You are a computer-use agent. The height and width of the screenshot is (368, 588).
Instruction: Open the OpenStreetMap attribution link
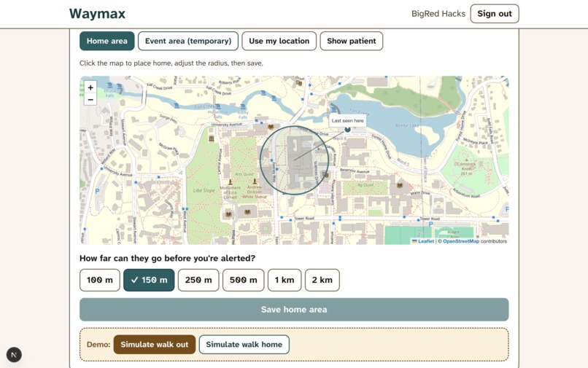click(461, 241)
